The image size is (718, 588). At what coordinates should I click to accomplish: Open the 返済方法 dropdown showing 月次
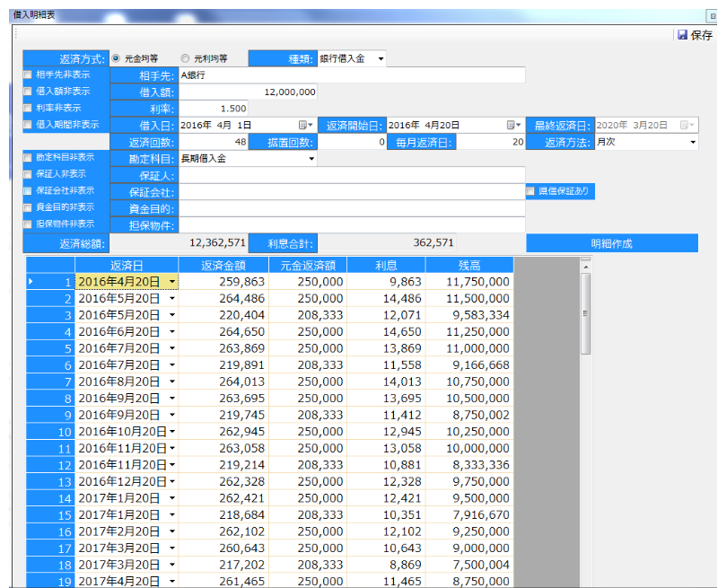click(692, 142)
